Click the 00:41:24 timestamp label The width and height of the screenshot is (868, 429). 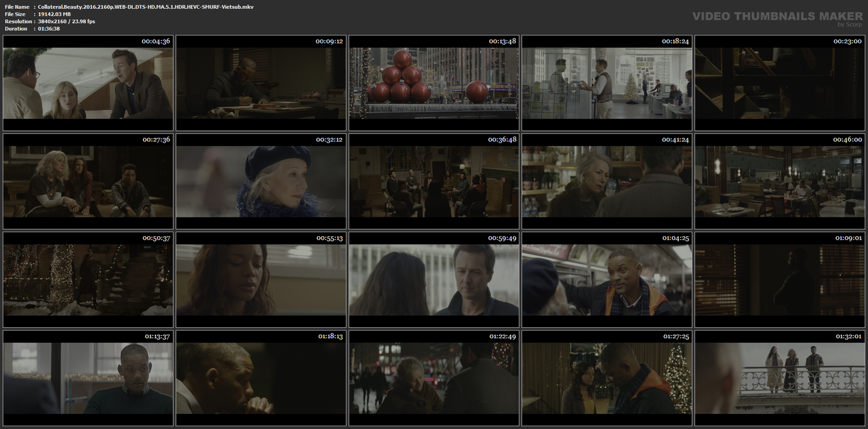(x=675, y=140)
